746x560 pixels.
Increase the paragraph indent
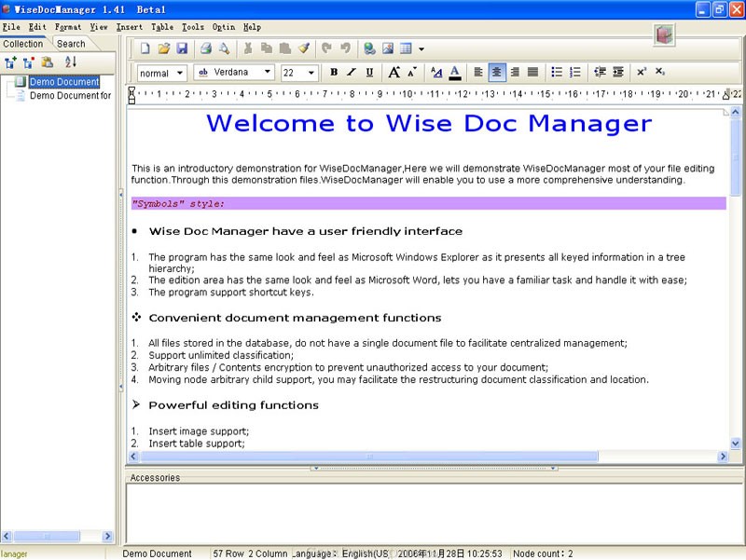[x=618, y=72]
